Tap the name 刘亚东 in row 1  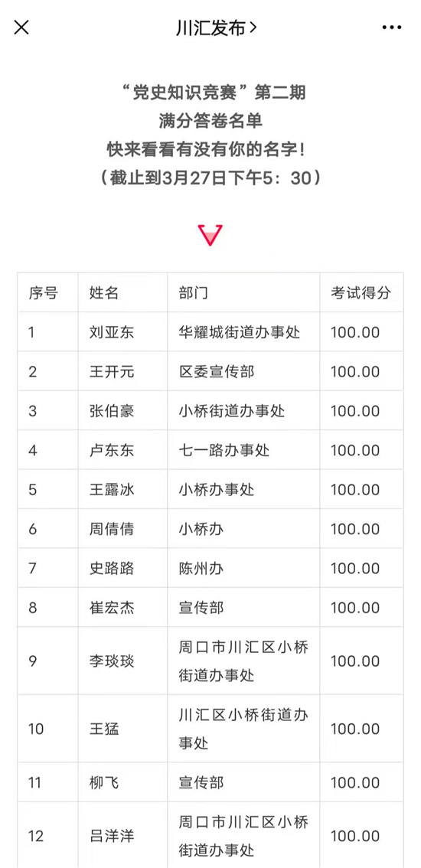(x=112, y=332)
